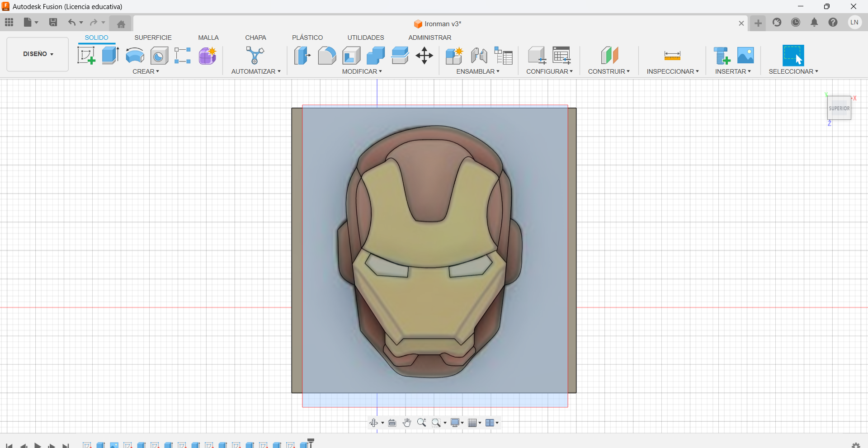
Task: Switch to the ADMINISTRAR tab
Action: click(x=430, y=38)
